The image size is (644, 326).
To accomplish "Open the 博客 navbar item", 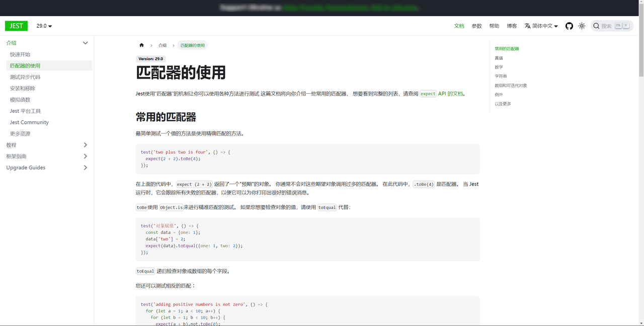I will 512,26.
